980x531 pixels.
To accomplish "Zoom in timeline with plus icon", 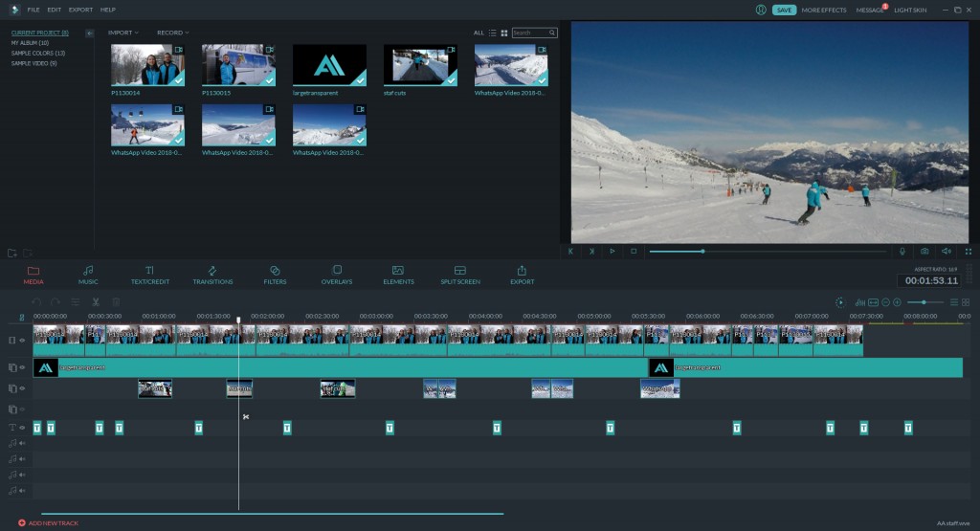I will tap(897, 302).
